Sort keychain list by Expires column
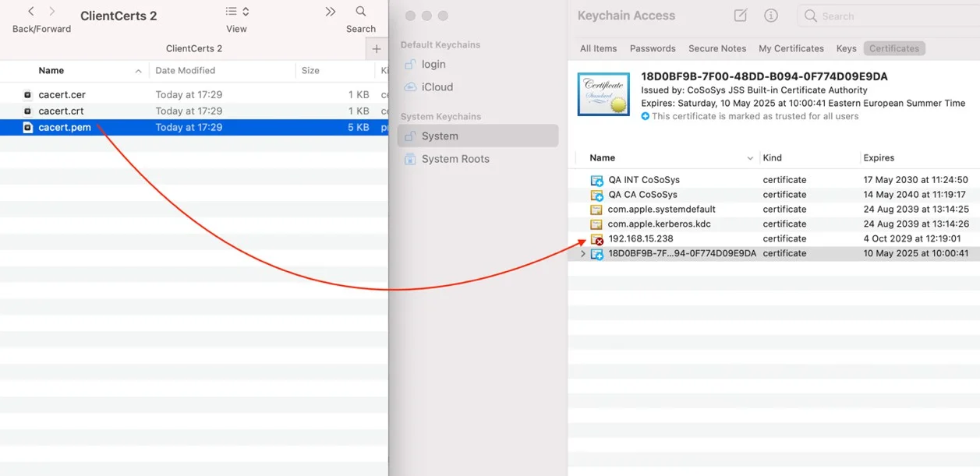The width and height of the screenshot is (980, 476). (x=879, y=157)
